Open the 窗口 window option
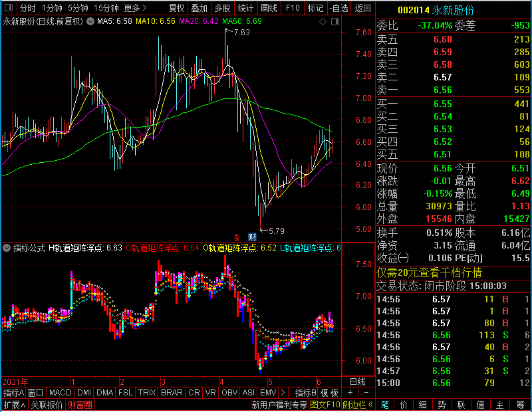Image resolution: width=532 pixels, height=412 pixels. [x=36, y=393]
